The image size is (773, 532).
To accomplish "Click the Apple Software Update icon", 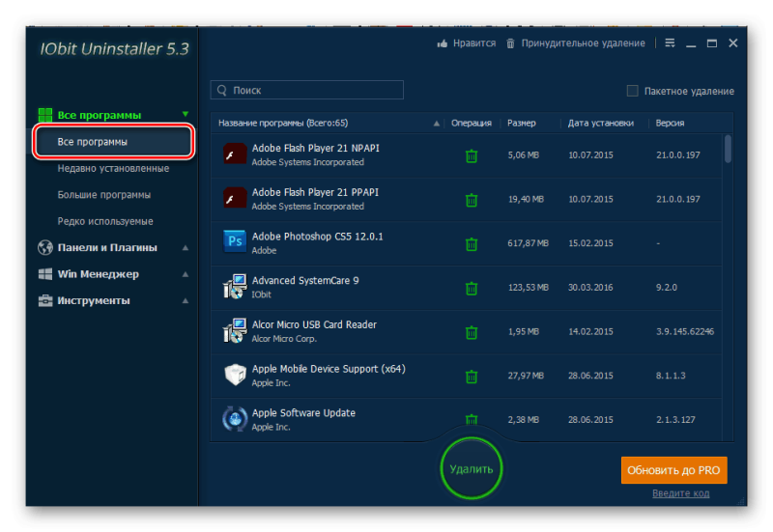I will coord(235,419).
